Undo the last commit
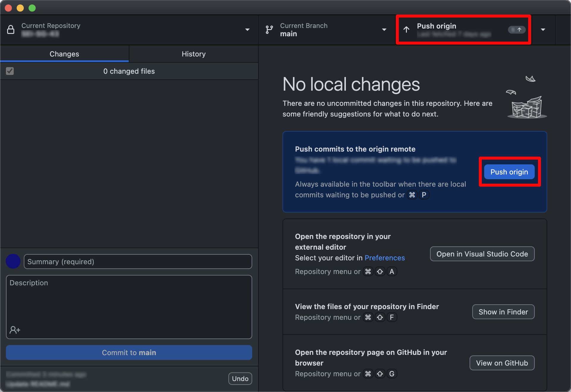 point(240,379)
